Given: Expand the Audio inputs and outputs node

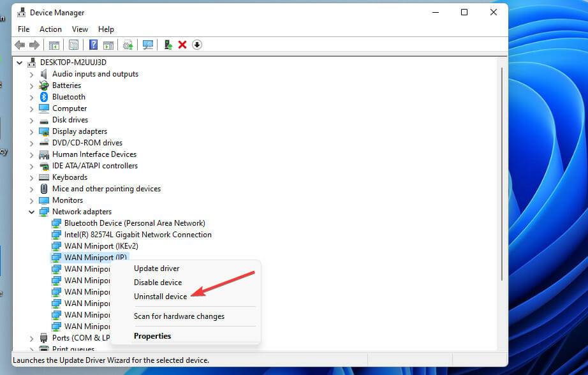Looking at the screenshot, I should [x=31, y=75].
